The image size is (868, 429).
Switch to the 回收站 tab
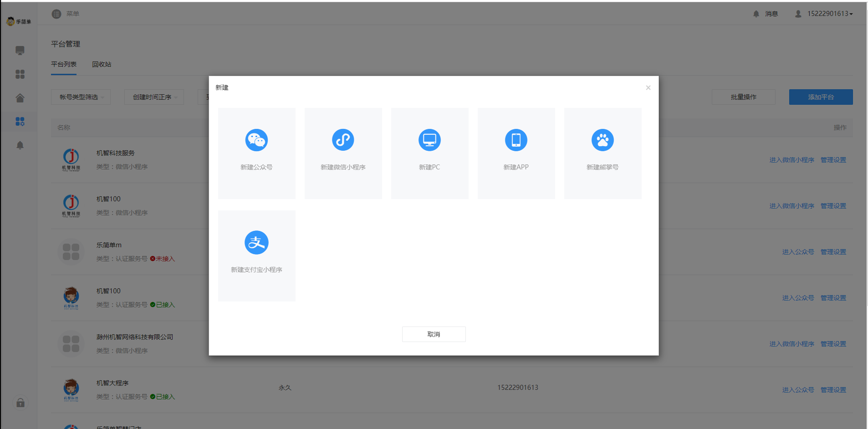(x=102, y=64)
